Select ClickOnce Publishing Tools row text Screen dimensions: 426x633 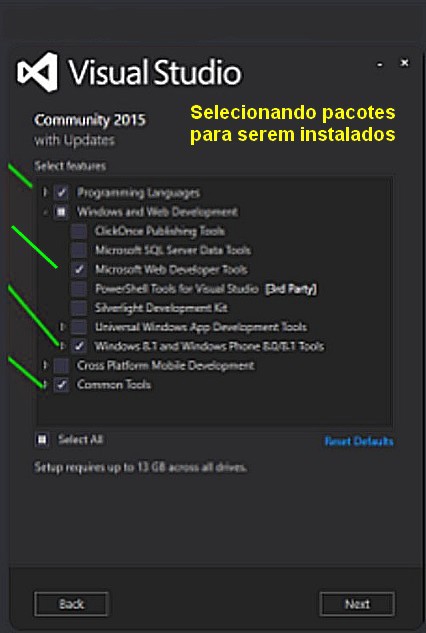click(x=159, y=231)
